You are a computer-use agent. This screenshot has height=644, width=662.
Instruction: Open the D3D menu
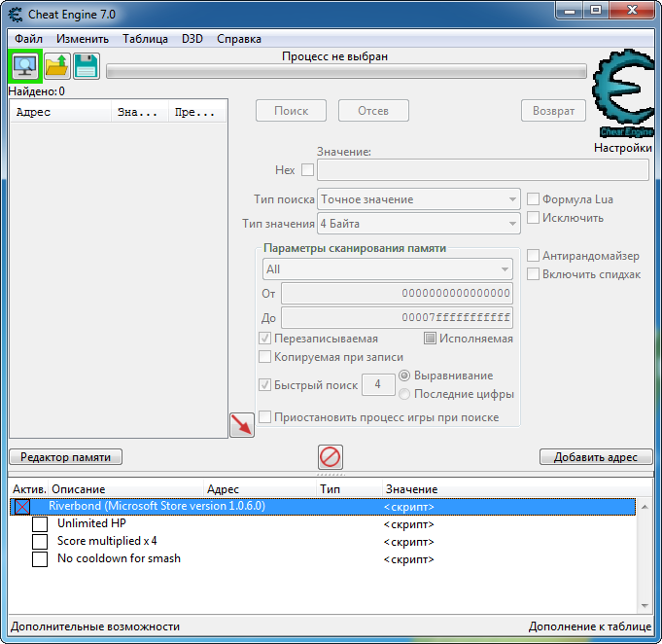192,39
